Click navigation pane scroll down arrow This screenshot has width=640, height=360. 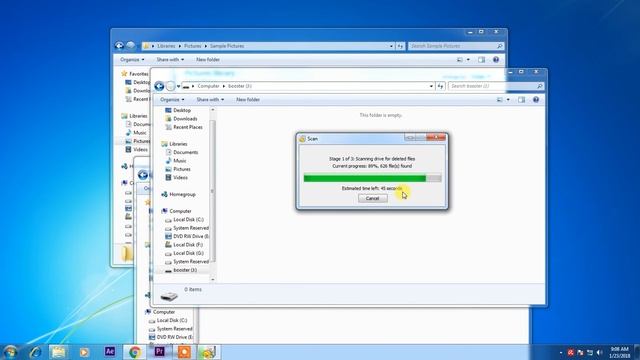(212, 280)
